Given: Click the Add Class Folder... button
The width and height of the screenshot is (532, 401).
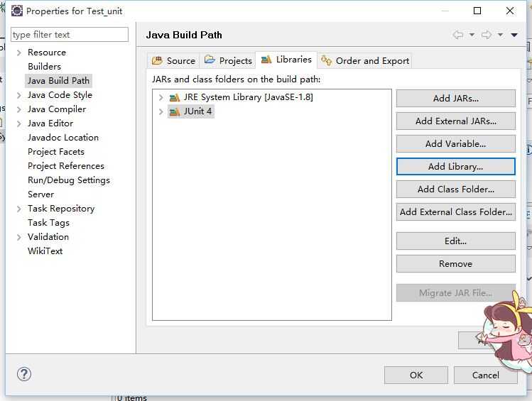Looking at the screenshot, I should pos(456,189).
